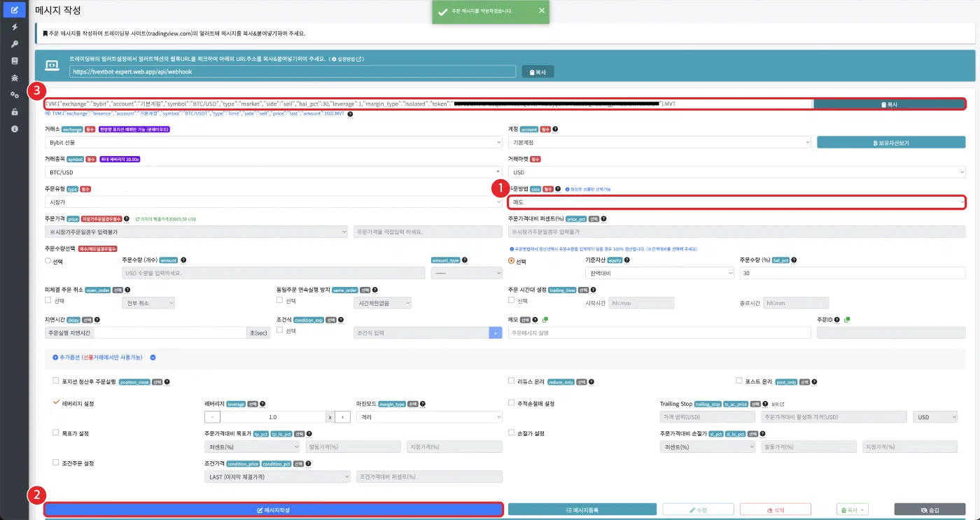Close the green success notification
This screenshot has width=980, height=520.
pos(542,10)
